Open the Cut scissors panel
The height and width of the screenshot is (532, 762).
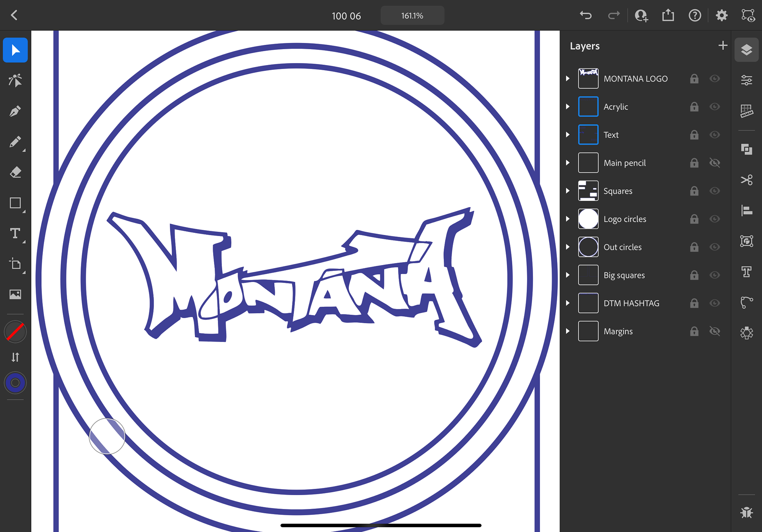[x=747, y=180]
